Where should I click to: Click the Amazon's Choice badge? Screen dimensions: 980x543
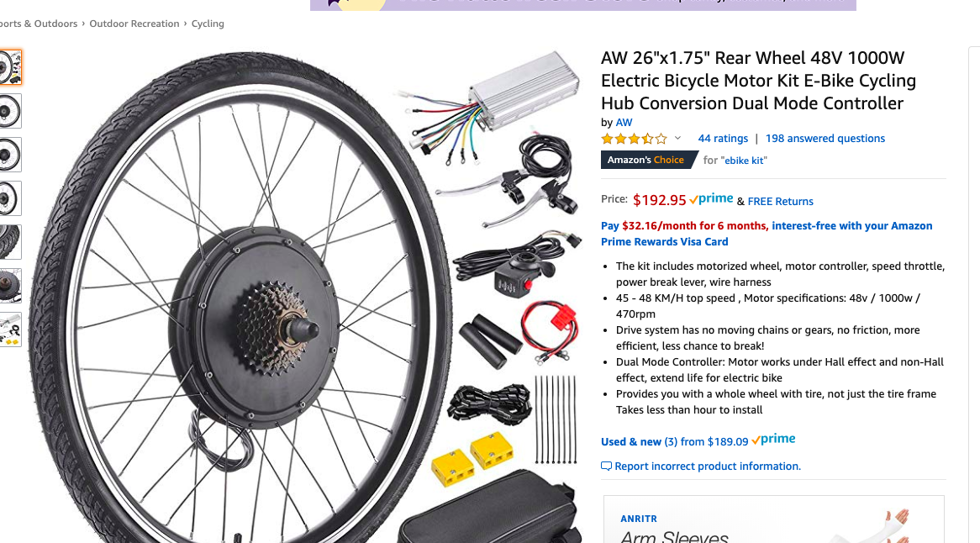[x=644, y=159]
